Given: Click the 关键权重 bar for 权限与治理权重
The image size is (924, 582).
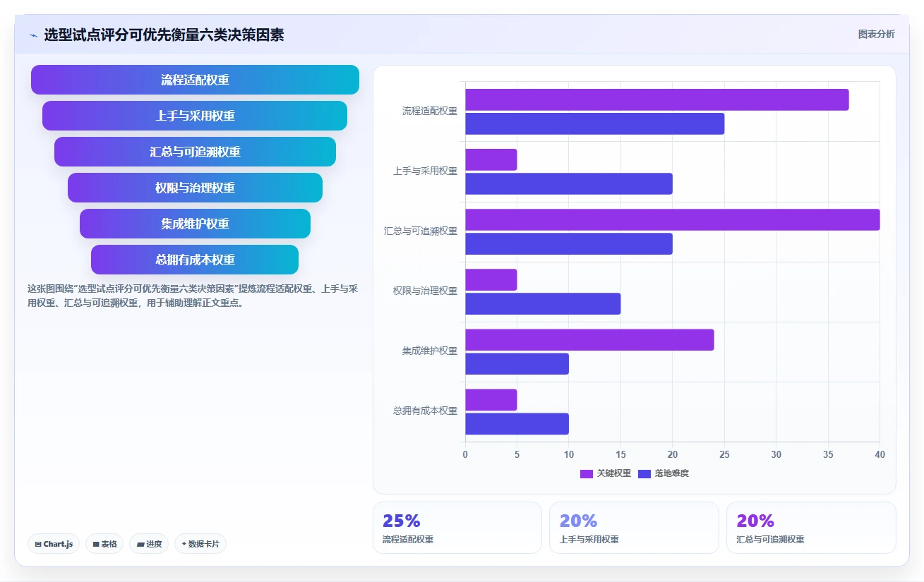Looking at the screenshot, I should tap(491, 279).
